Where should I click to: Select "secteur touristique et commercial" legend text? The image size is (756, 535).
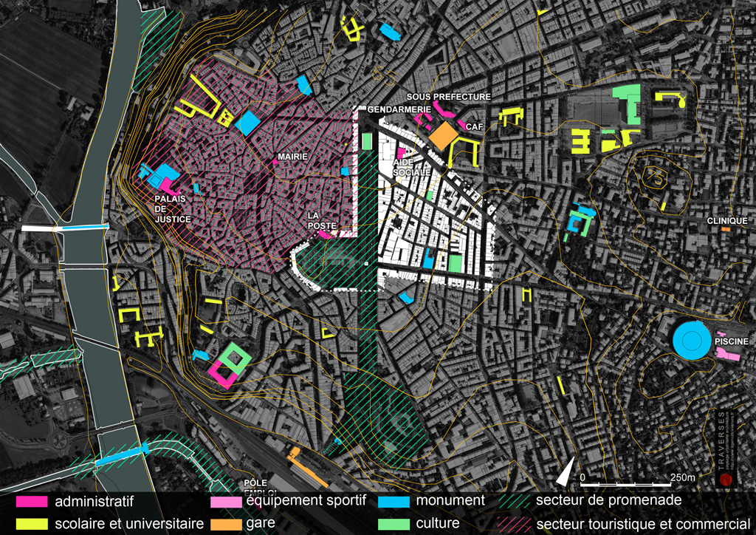(643, 524)
